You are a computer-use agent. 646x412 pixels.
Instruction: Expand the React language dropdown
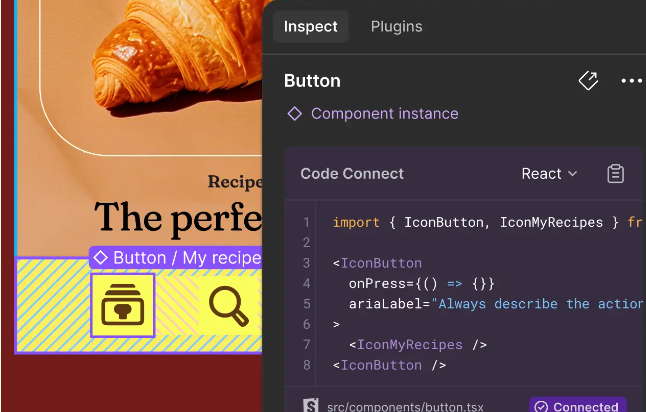(x=549, y=174)
